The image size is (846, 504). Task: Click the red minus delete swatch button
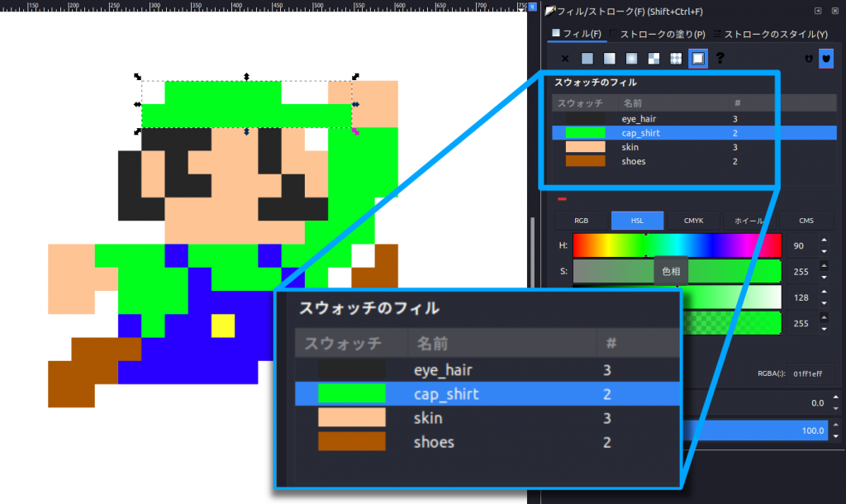562,199
